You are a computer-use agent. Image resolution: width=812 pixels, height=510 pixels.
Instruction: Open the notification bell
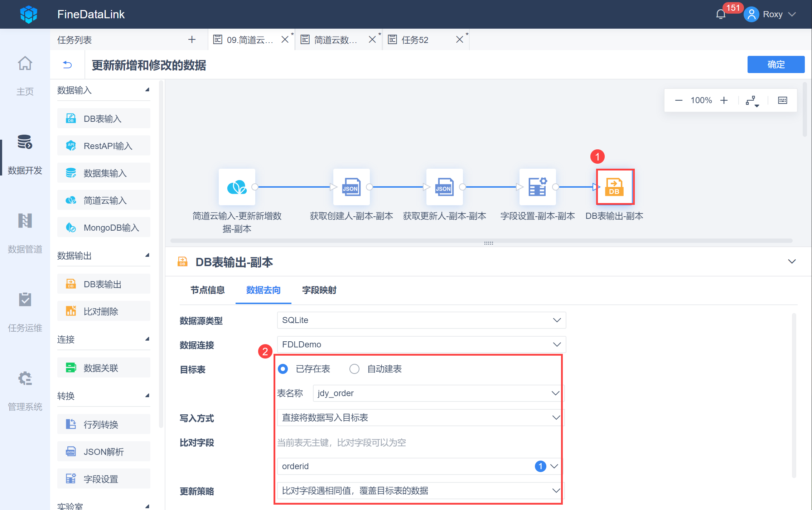tap(721, 14)
